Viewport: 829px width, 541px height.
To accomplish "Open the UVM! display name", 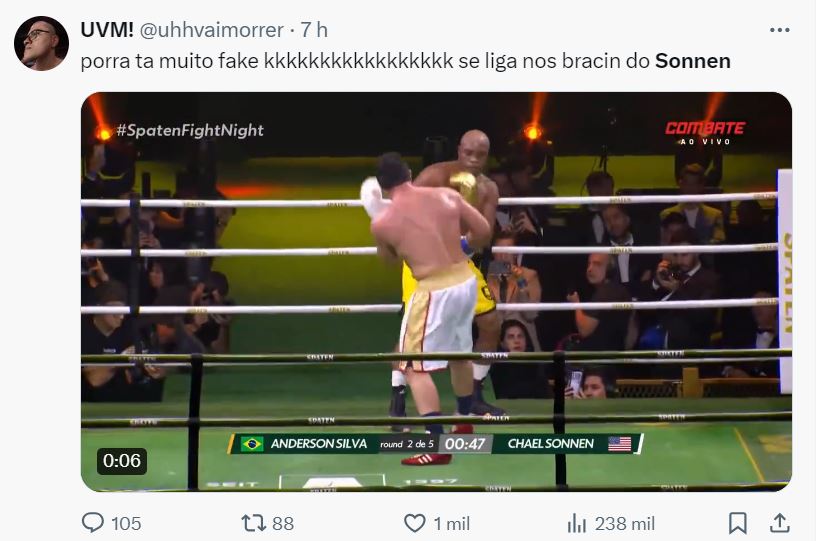I will click(107, 30).
